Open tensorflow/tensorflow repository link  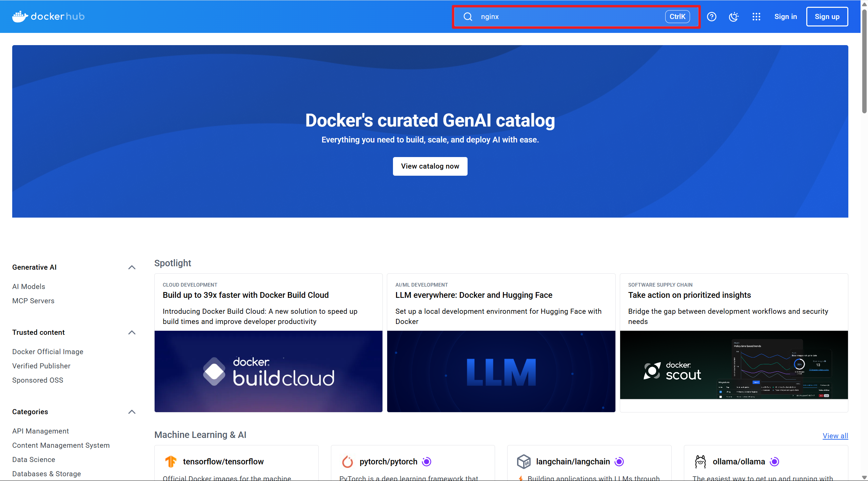tap(223, 462)
